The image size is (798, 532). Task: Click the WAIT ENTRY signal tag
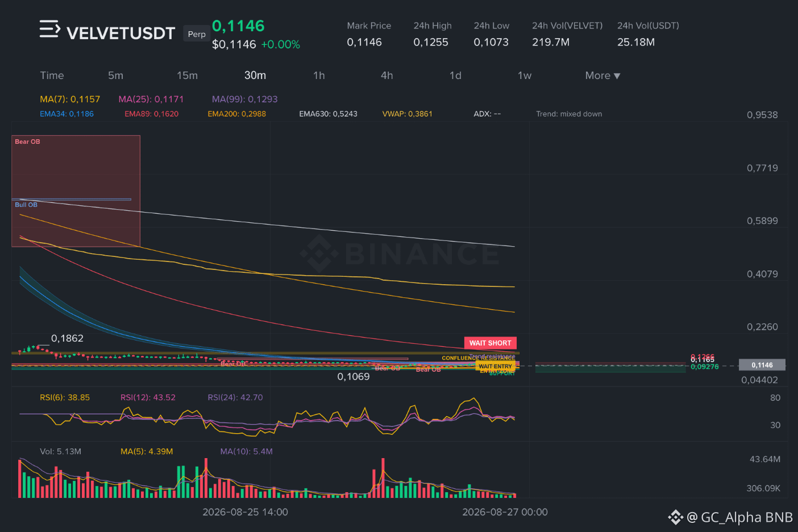coord(495,367)
